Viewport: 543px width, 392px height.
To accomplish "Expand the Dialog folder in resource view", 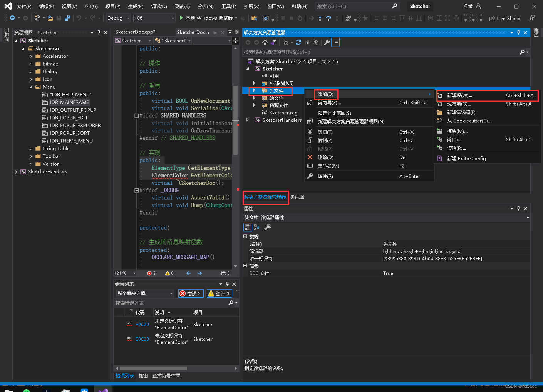I will click(30, 72).
